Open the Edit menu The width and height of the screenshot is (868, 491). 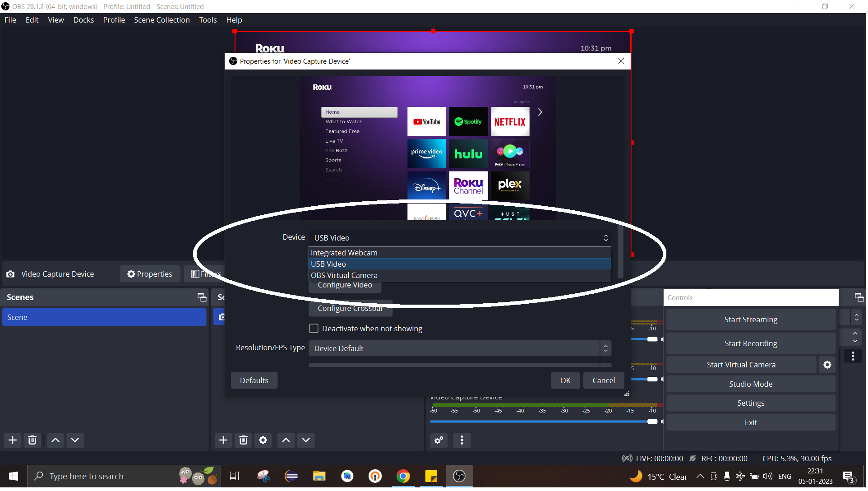tap(32, 20)
